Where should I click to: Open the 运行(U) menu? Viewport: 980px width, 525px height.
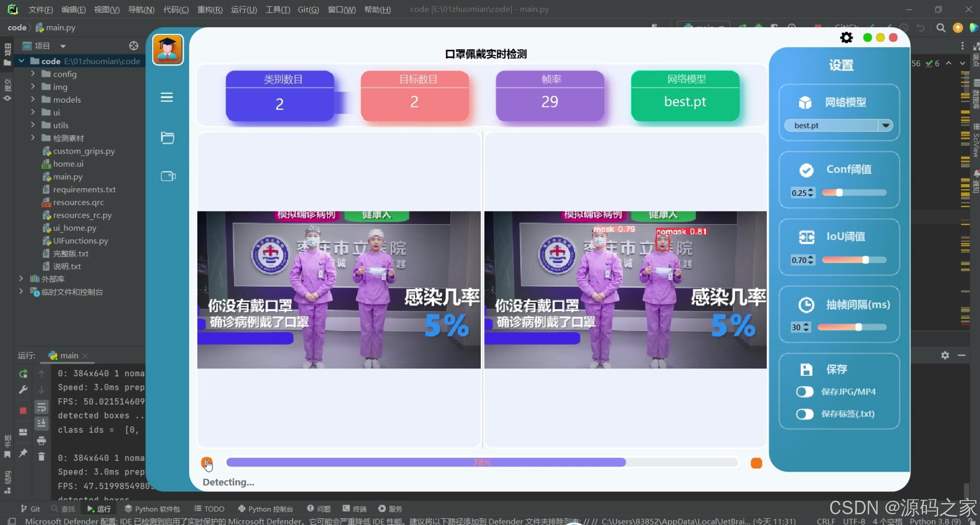[244, 9]
